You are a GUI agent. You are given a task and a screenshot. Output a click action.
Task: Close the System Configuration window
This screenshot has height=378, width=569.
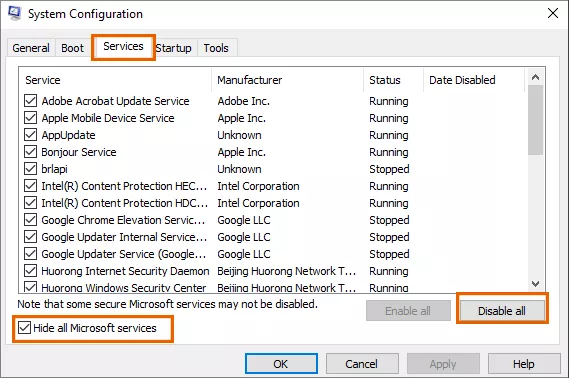553,13
